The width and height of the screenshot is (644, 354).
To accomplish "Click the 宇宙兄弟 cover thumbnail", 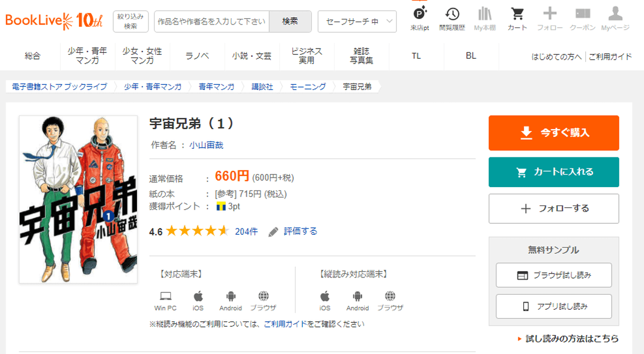I will point(78,199).
